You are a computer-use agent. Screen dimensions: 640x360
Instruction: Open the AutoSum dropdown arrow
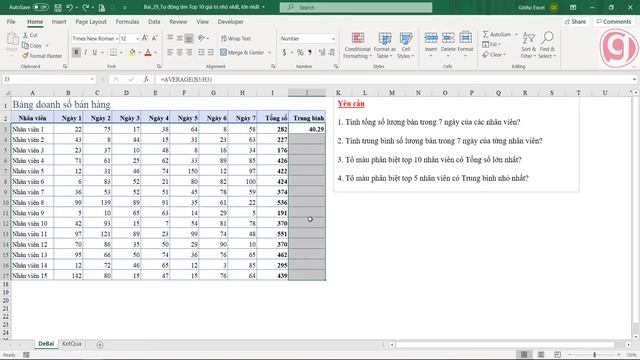(516, 35)
